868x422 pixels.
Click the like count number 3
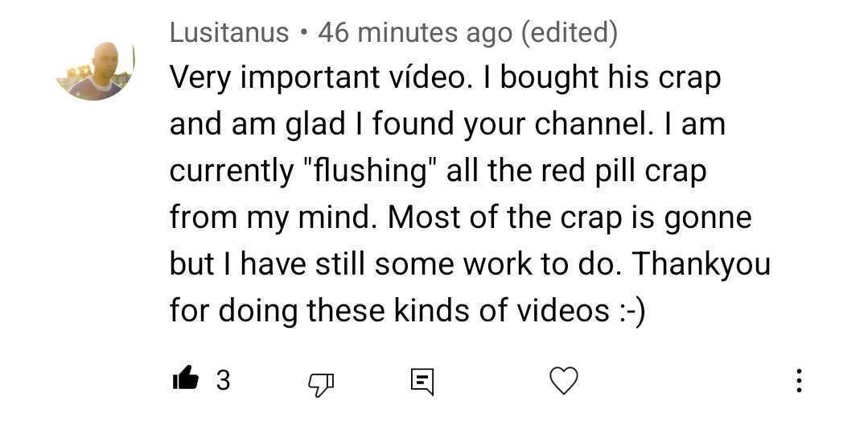(x=223, y=380)
